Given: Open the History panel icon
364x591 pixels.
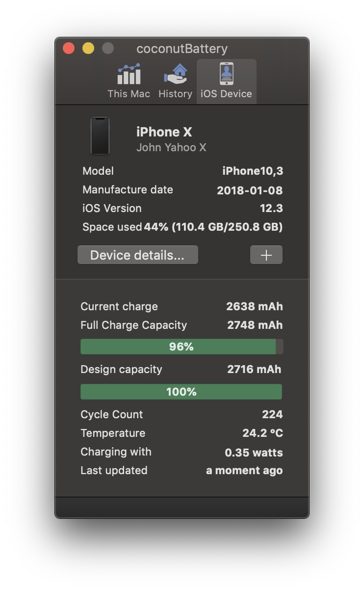Looking at the screenshot, I should (175, 75).
